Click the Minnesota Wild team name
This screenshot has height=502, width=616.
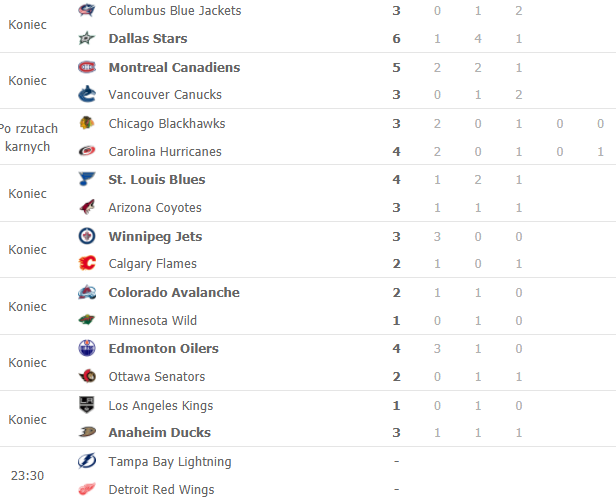coord(152,321)
